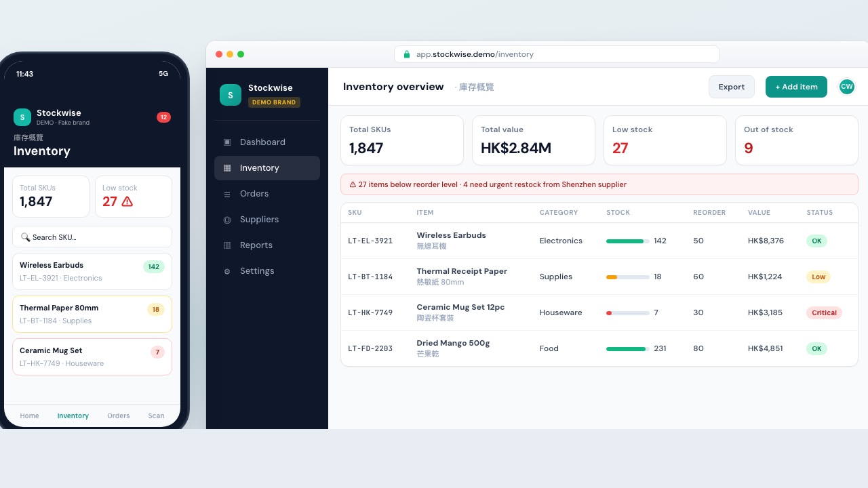Go to Orders in the desktop sidebar
Viewport: 868px width, 488px height.
(x=267, y=194)
